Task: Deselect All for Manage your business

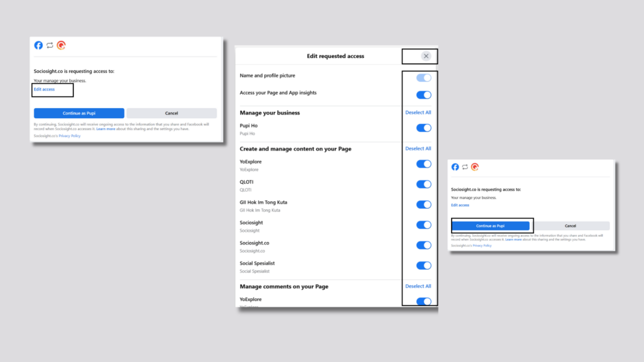Action: [x=418, y=112]
